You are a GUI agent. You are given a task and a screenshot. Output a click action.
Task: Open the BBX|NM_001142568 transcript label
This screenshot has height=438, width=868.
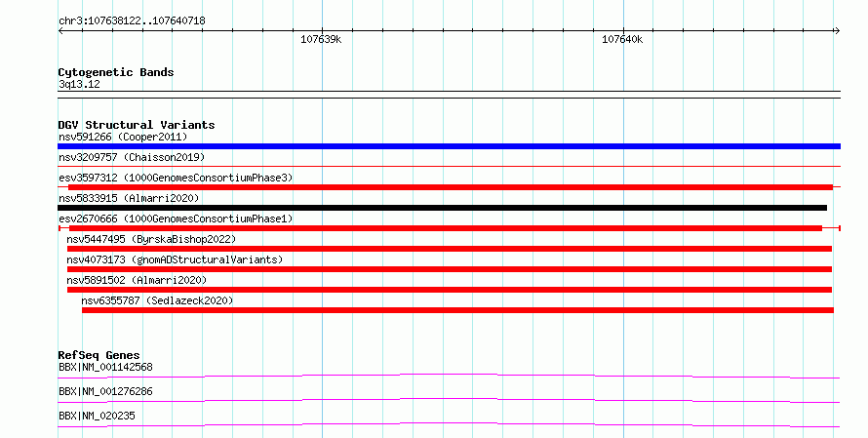point(105,367)
